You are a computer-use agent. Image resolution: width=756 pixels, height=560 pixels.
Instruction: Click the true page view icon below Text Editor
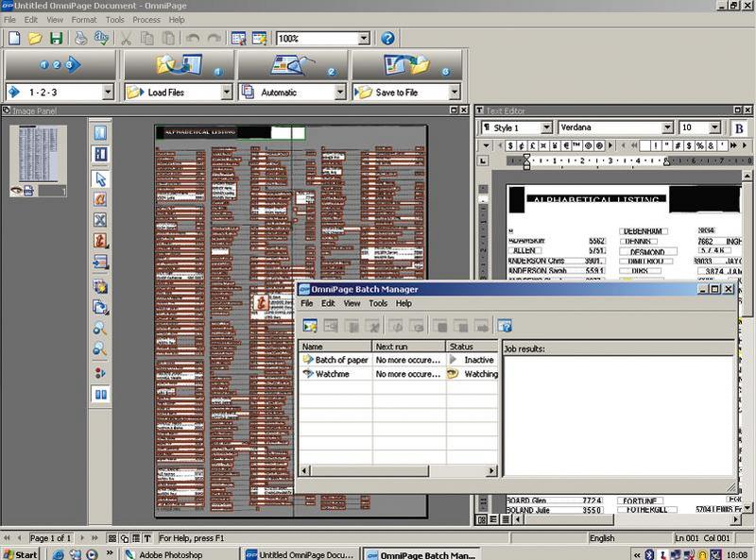point(481,519)
